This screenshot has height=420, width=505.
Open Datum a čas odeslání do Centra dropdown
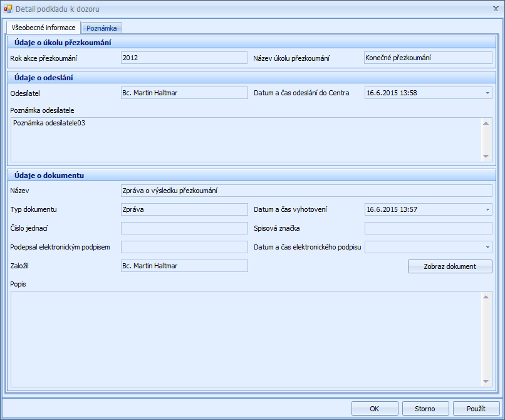487,93
